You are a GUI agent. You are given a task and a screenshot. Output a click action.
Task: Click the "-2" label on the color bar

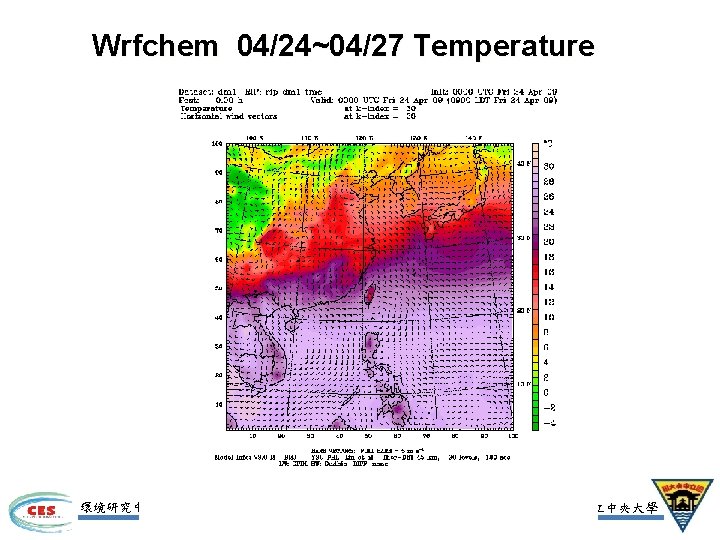coord(549,408)
